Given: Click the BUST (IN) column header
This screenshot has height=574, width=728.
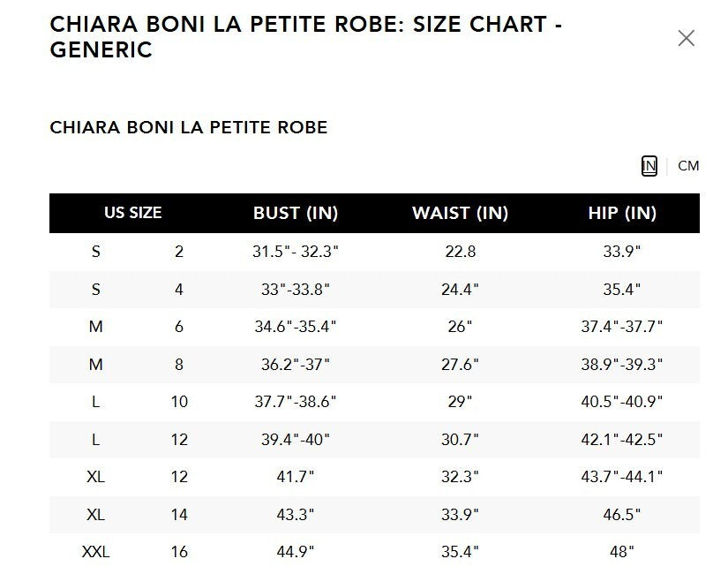Looking at the screenshot, I should coord(296,213).
